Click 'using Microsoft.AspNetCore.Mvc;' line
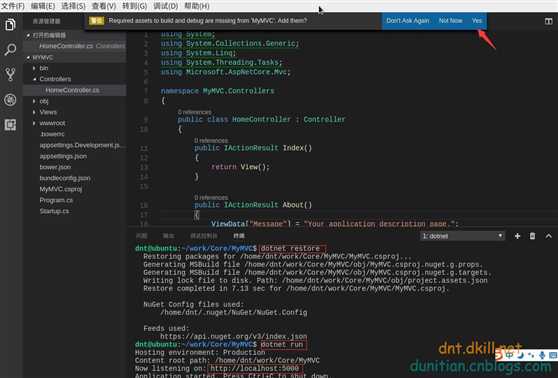 (x=225, y=72)
